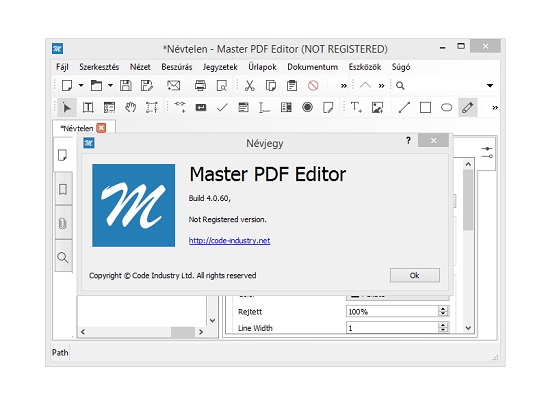Click the Open file folder icon
This screenshot has height=417, width=550.
[96, 86]
